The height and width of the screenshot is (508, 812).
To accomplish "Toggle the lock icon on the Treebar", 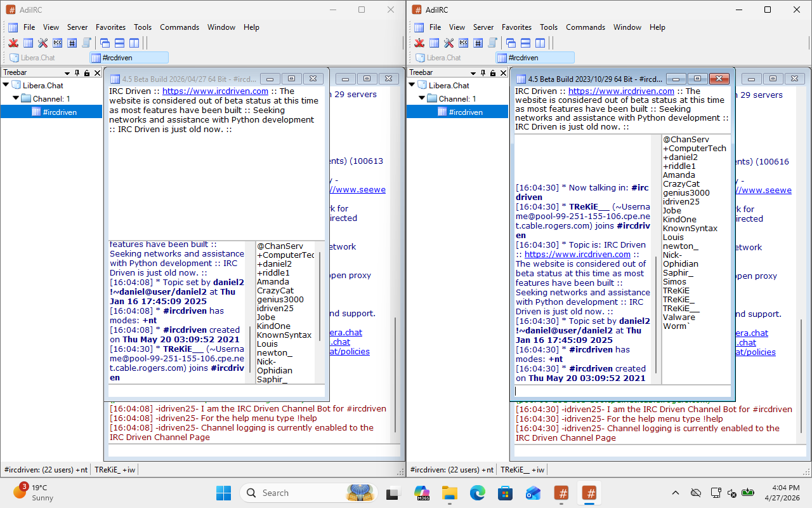I will 87,72.
